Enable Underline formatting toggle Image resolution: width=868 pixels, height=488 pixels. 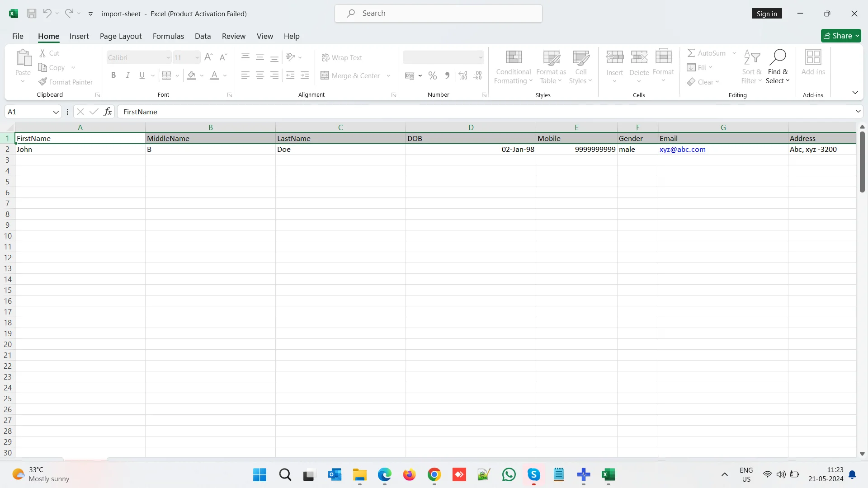[x=142, y=75]
